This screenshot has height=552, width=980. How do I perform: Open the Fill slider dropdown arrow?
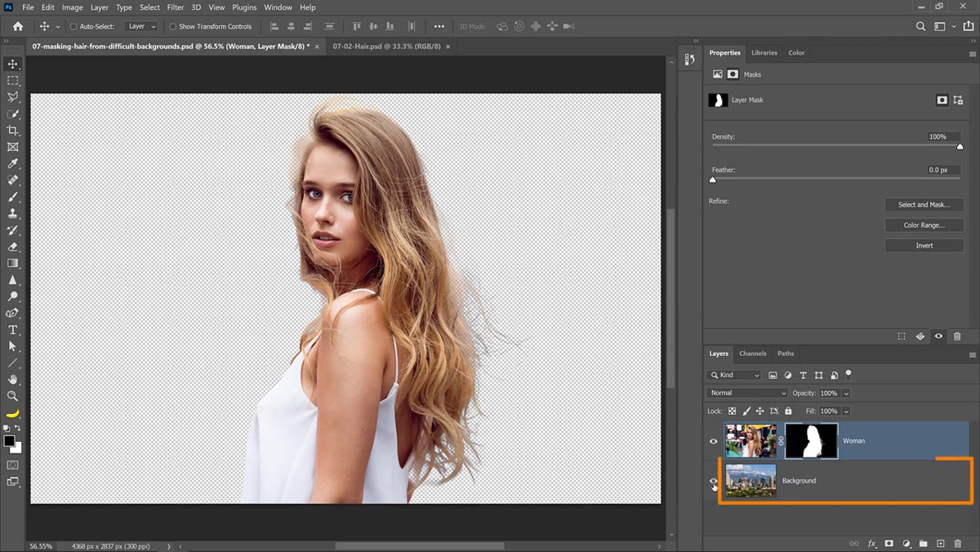pos(846,411)
